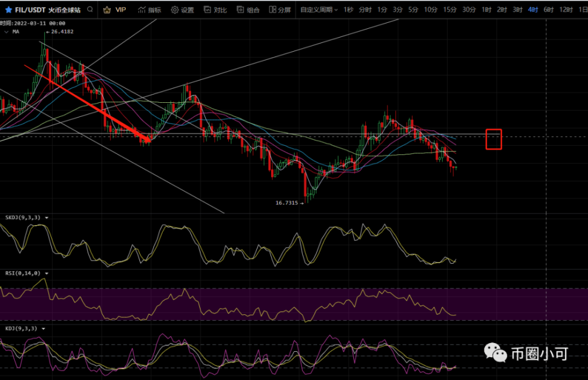Select the 30分 timeframe

[469, 10]
